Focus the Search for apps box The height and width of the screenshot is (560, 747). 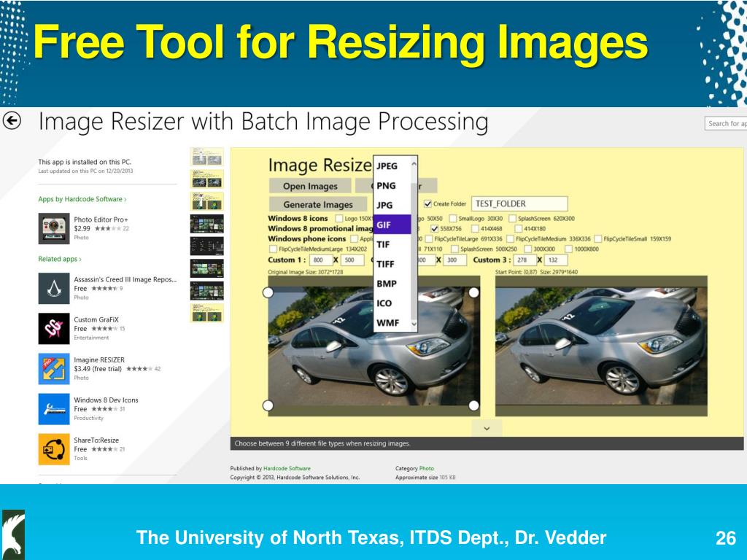tap(726, 123)
